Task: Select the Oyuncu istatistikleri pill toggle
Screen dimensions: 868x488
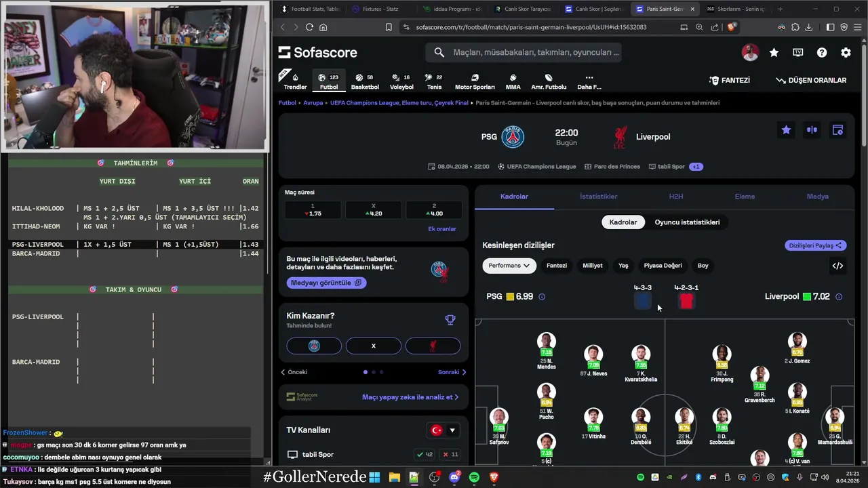Action: 687,222
